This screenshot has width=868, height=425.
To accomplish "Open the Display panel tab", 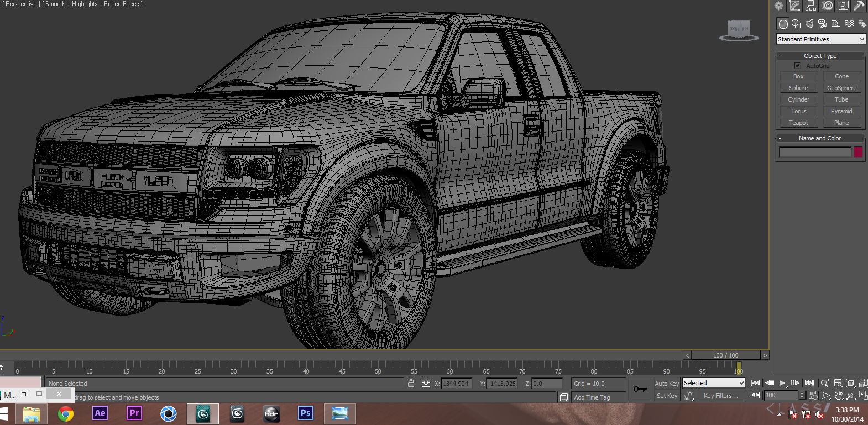I will pyautogui.click(x=843, y=6).
